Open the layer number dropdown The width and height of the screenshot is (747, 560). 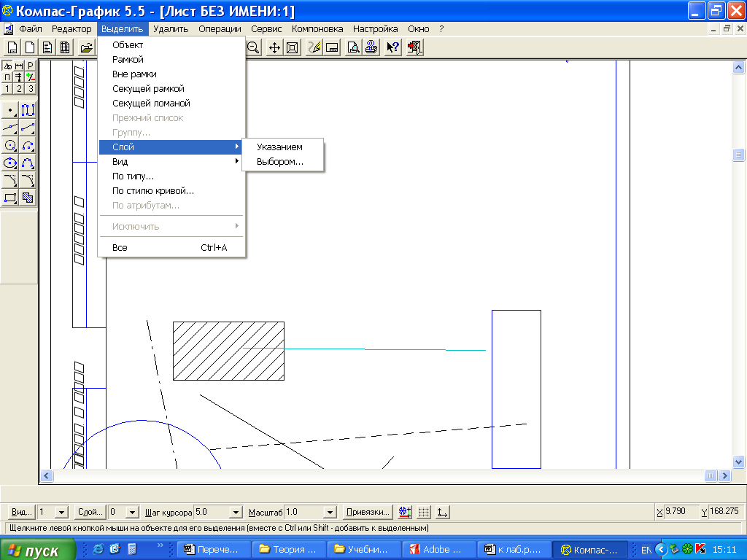(133, 513)
